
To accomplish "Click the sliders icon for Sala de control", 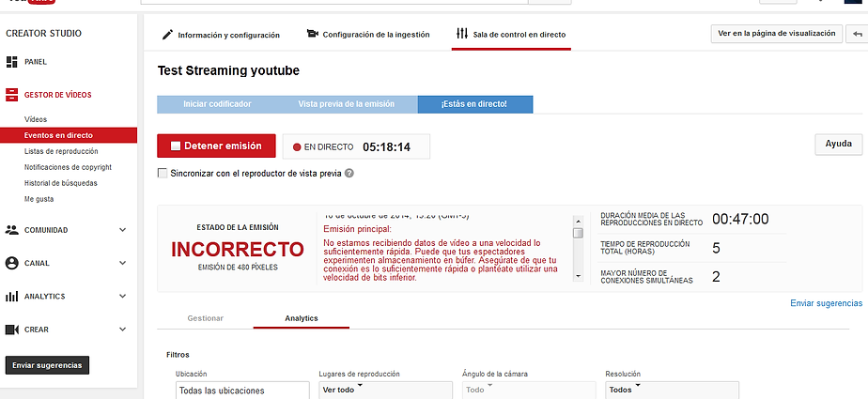I will coord(462,34).
